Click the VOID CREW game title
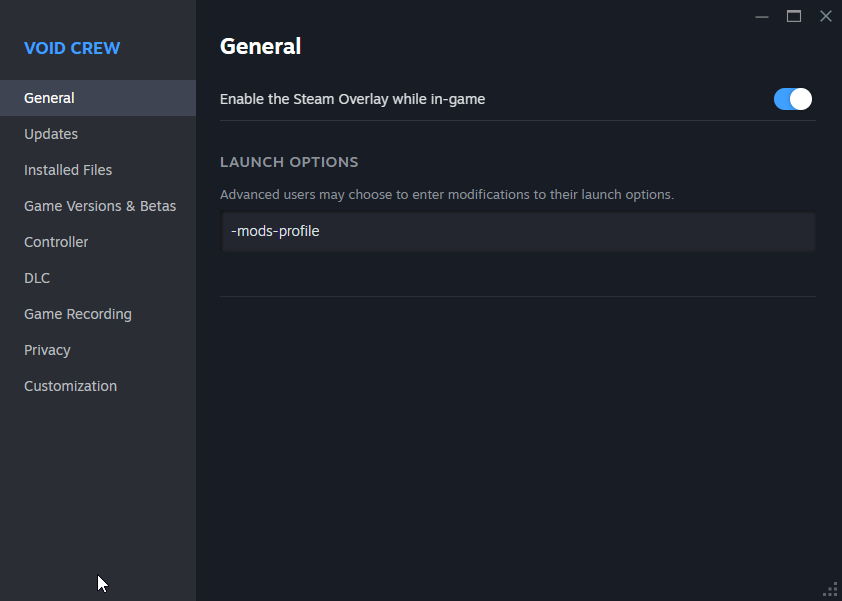The image size is (842, 601). coord(72,48)
